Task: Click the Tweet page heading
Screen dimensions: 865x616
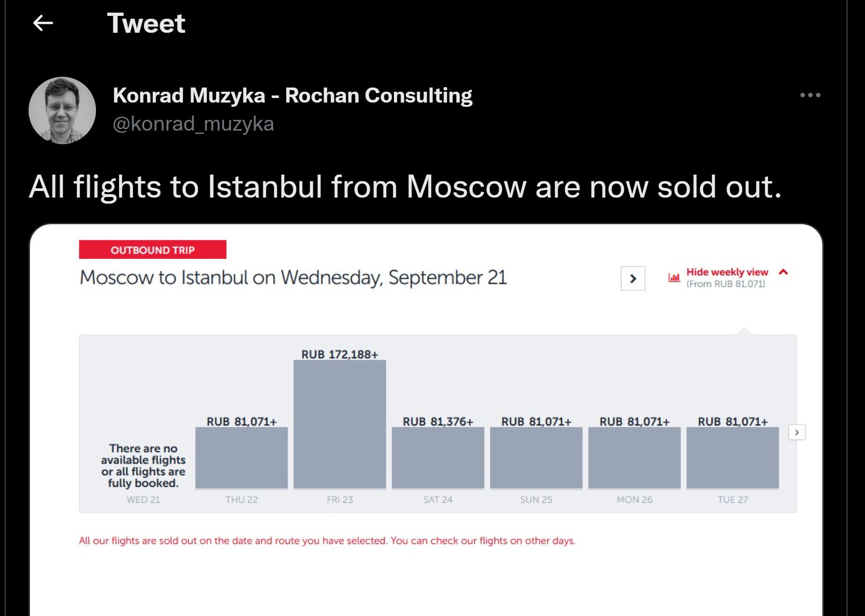Action: tap(146, 23)
